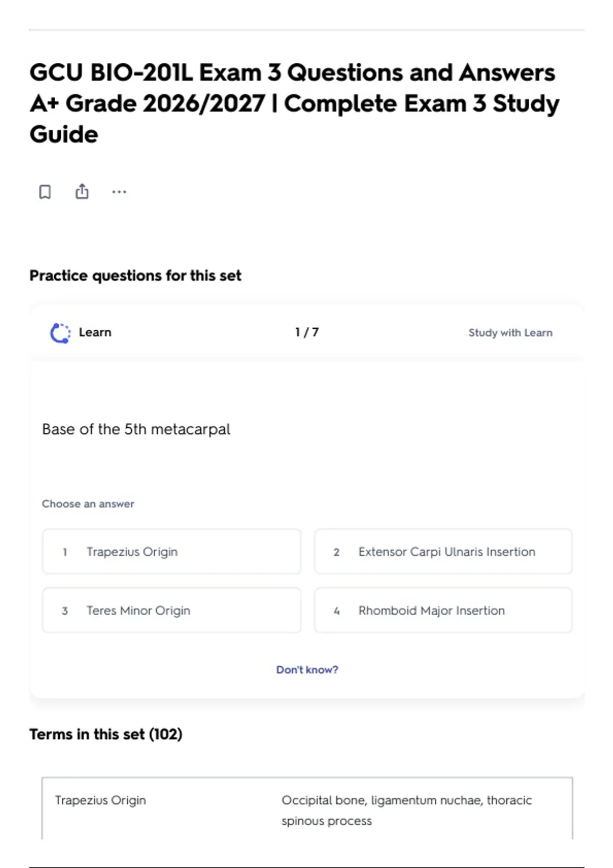613x868 pixels.
Task: Click the Learn mode circular icon
Action: (60, 333)
